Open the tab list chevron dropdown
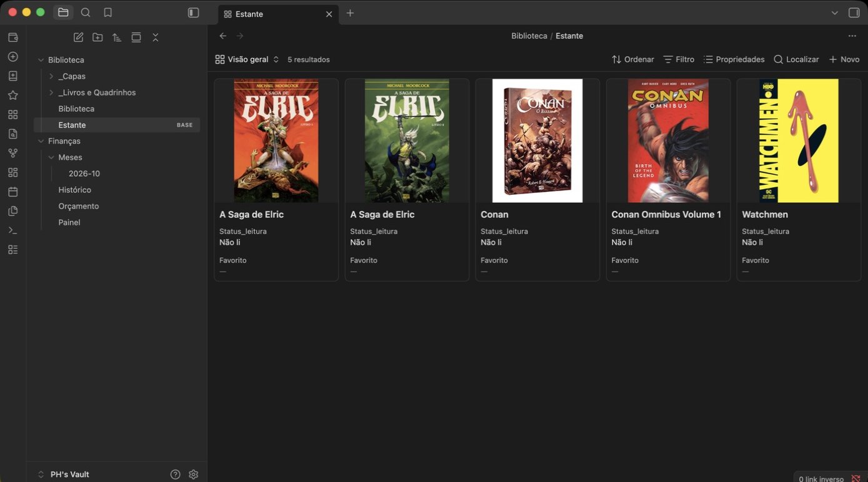The width and height of the screenshot is (868, 482). 835,12
